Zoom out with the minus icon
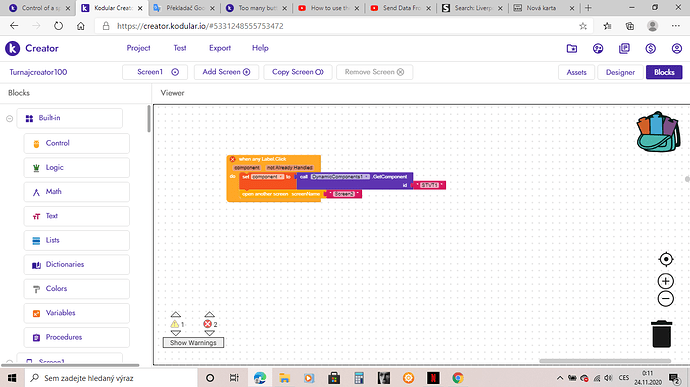Viewport: 690px width, 387px height. tap(666, 299)
